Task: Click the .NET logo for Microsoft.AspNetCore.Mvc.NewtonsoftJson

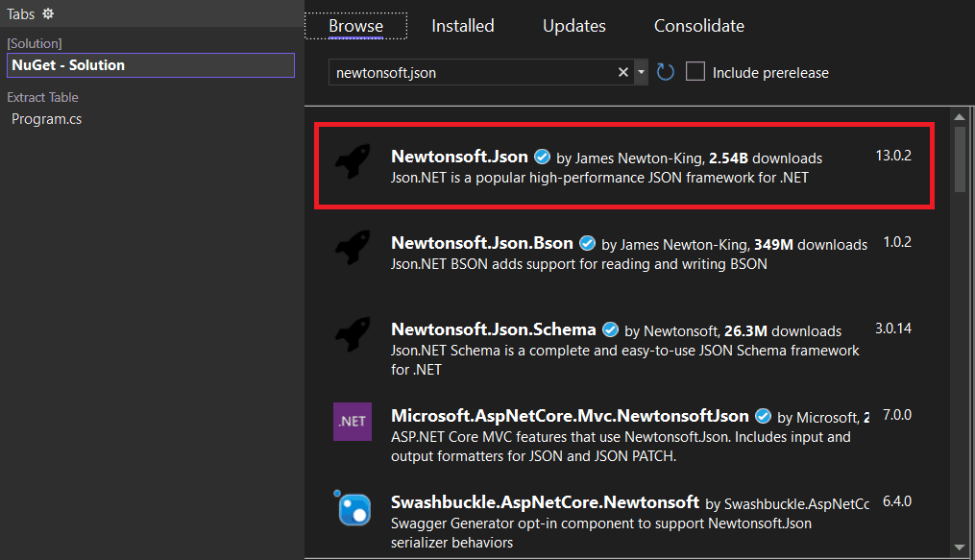Action: pos(352,422)
